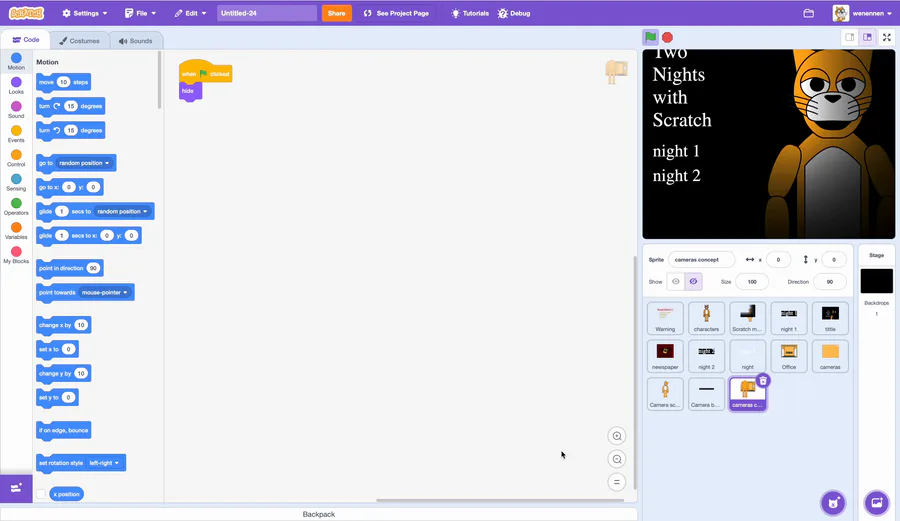Switch to the Sounds tab
This screenshot has width=900, height=521.
pos(135,41)
